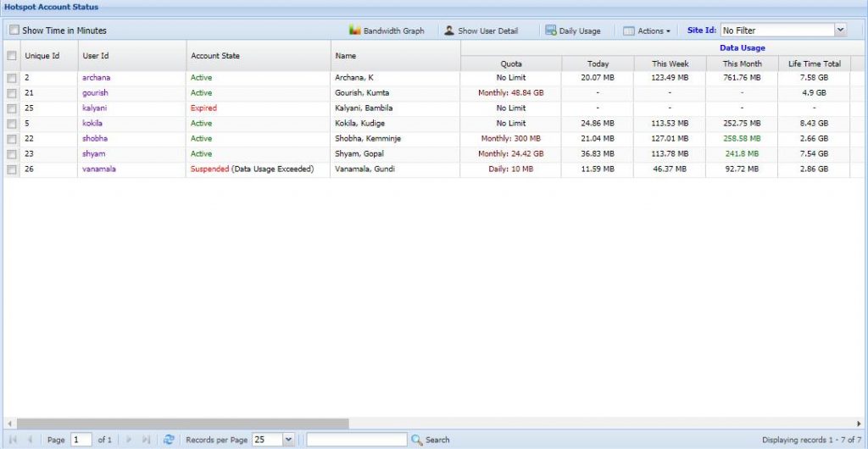The width and height of the screenshot is (868, 449).
Task: Tick the checkbox for archana row
Action: pos(12,78)
